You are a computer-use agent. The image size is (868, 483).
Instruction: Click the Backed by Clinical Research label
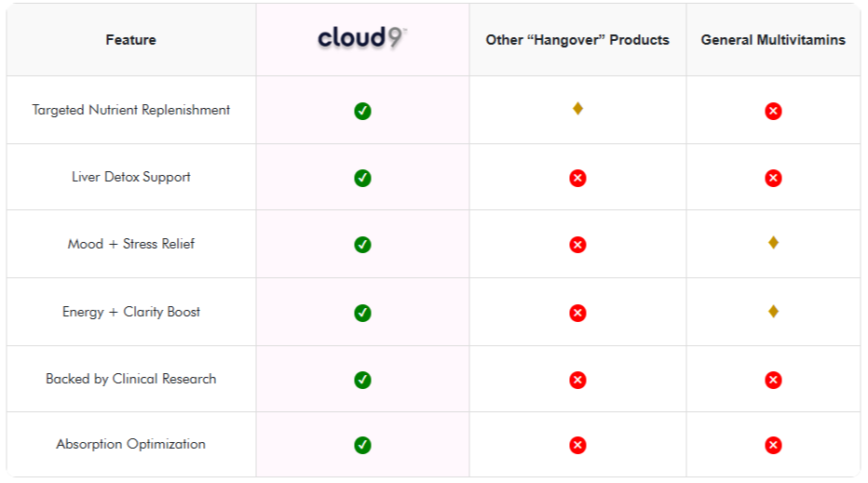tap(130, 379)
